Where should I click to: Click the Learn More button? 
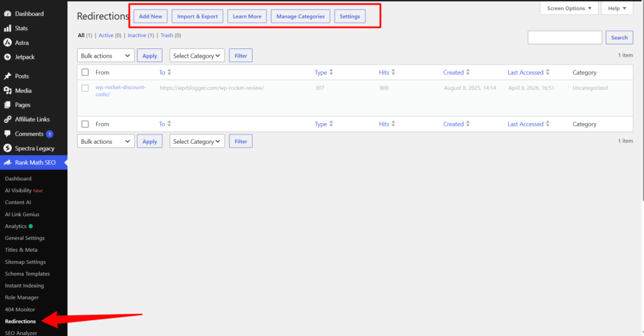pos(247,16)
